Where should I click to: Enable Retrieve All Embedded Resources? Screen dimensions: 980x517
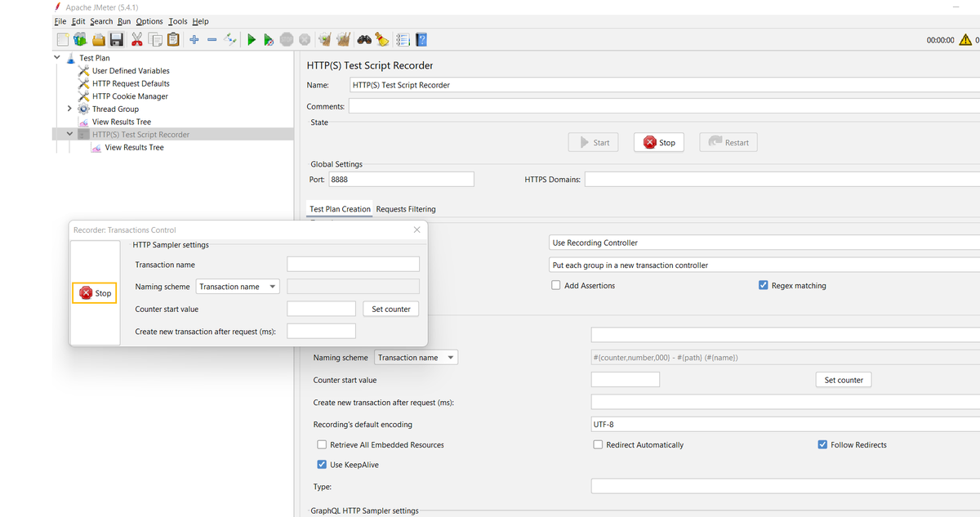point(322,444)
